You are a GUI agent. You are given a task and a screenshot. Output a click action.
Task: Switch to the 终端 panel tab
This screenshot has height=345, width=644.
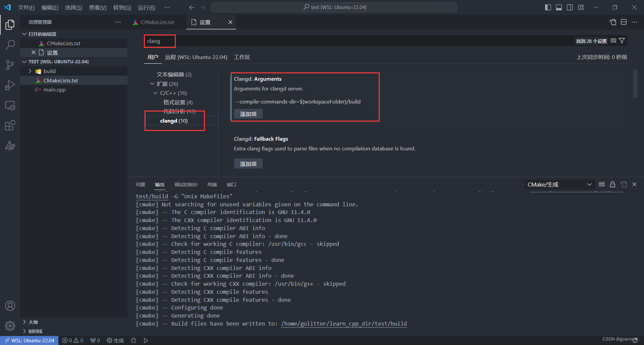tap(212, 185)
